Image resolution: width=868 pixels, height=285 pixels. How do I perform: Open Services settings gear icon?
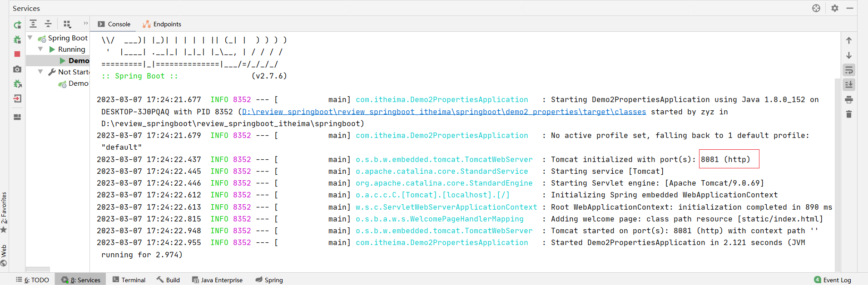click(834, 8)
